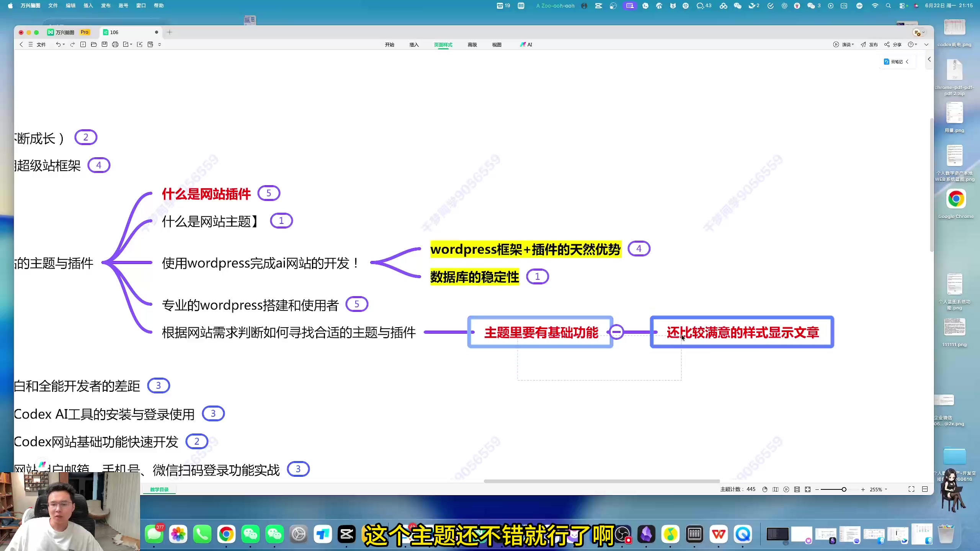Open the 编辑 menu in menu bar
Viewport: 980px width, 551px height.
click(70, 5)
